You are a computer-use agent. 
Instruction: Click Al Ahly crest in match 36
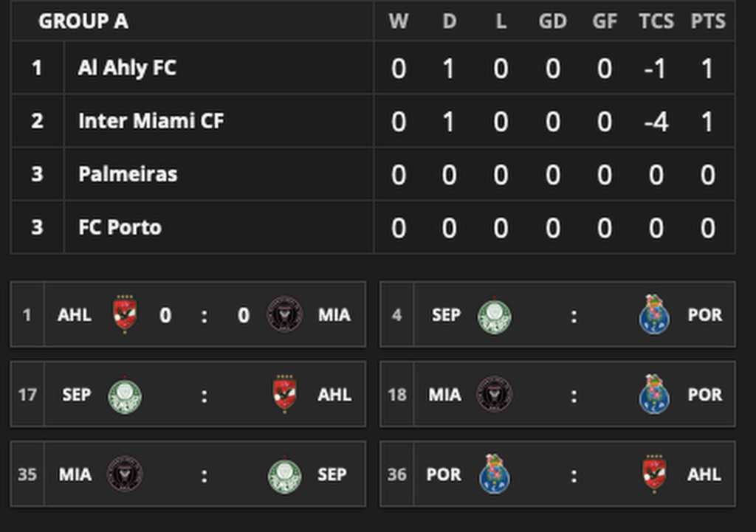click(654, 474)
